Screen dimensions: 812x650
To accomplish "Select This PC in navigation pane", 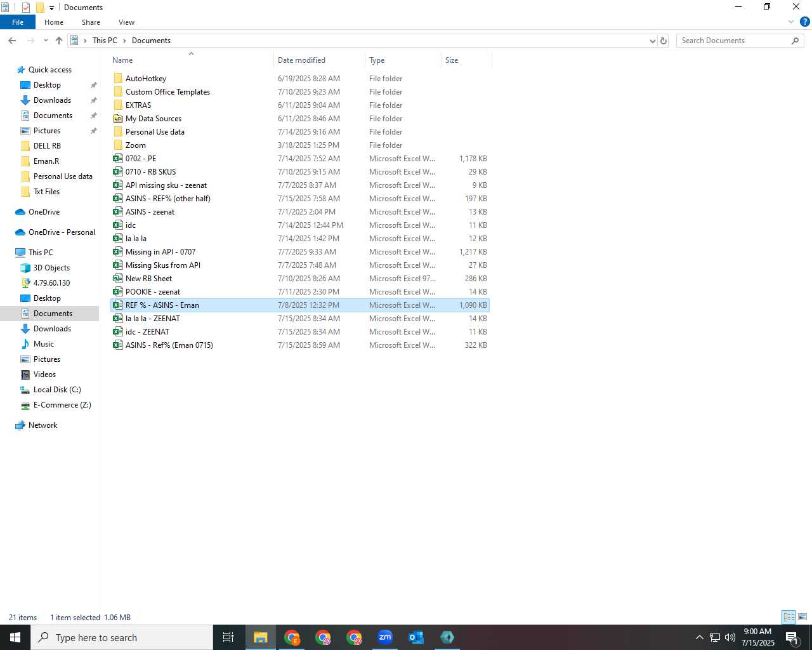I will click(41, 253).
